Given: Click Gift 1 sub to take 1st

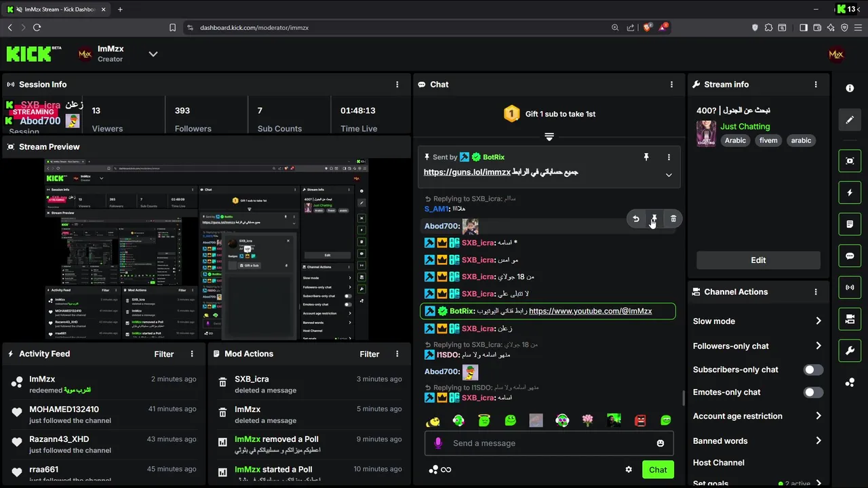Looking at the screenshot, I should pos(560,114).
